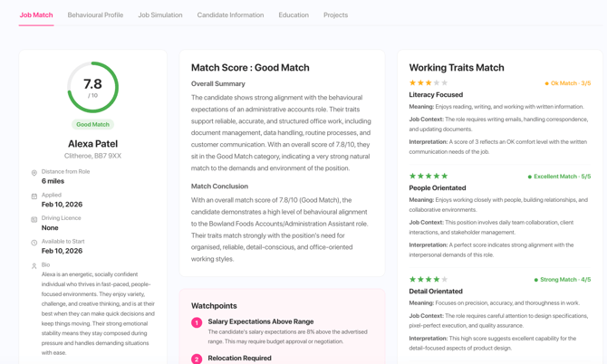The width and height of the screenshot is (607, 364).
Task: Click the Literacy Focused star rating
Action: click(x=429, y=82)
